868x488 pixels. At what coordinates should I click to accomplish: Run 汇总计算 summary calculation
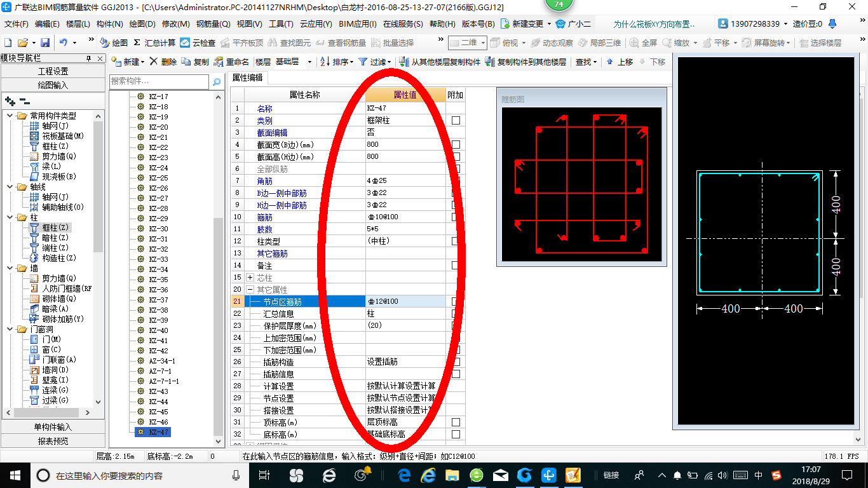click(x=154, y=43)
